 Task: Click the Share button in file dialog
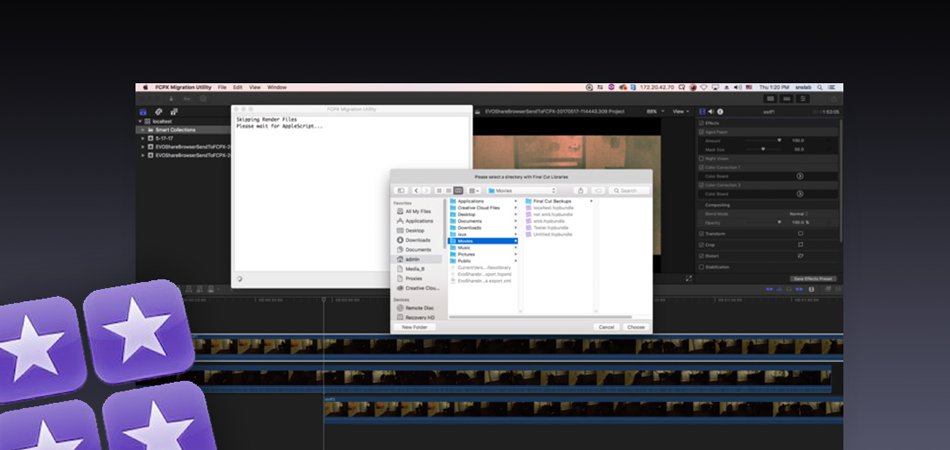(580, 191)
